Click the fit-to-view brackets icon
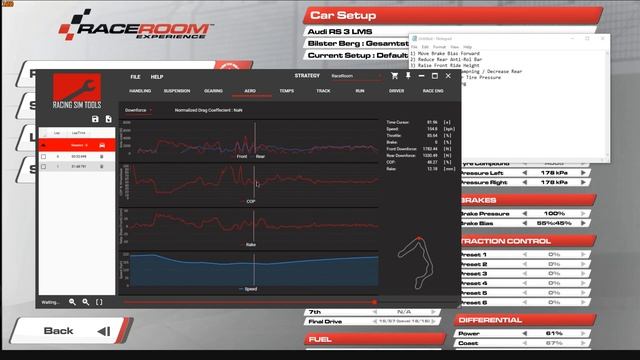 (x=99, y=302)
